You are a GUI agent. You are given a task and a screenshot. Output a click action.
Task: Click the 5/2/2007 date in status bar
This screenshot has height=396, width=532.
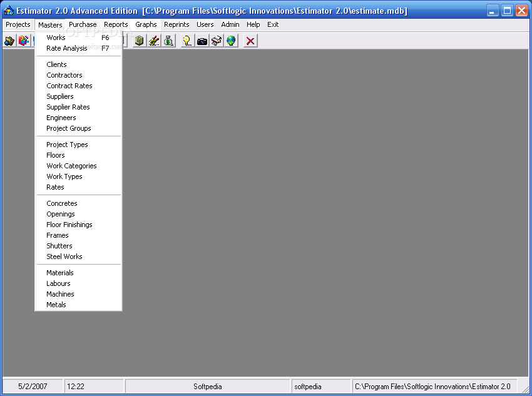click(33, 387)
